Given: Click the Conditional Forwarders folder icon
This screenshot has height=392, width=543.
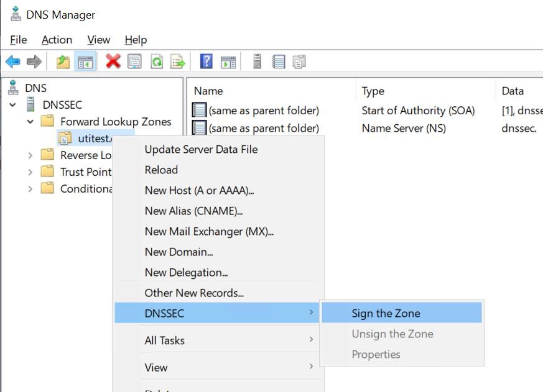Looking at the screenshot, I should [47, 188].
